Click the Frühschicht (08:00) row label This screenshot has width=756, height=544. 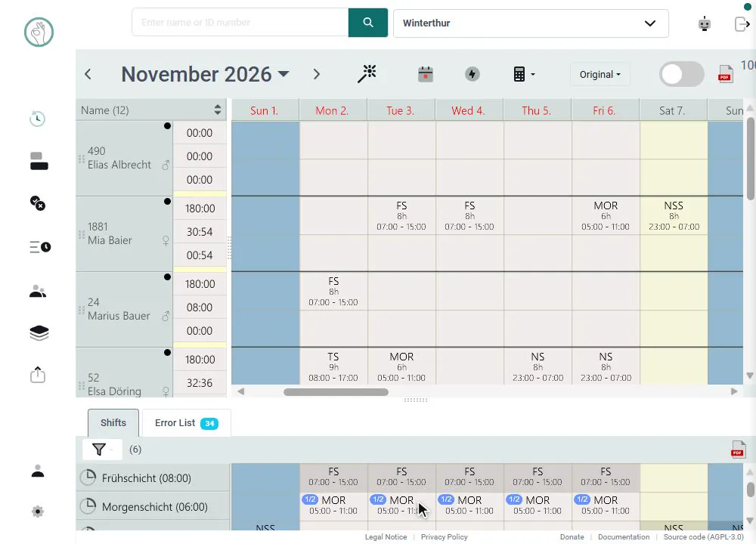pyautogui.click(x=146, y=478)
